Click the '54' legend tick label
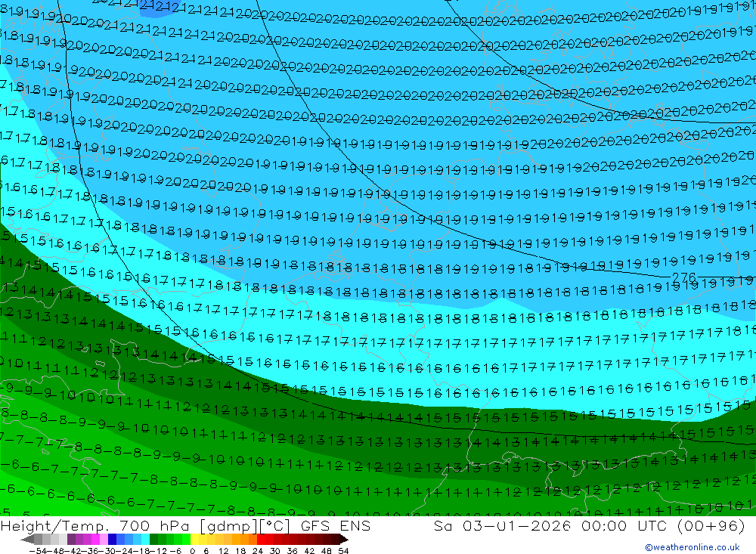Viewport: 756px width, 554px height. tap(343, 551)
